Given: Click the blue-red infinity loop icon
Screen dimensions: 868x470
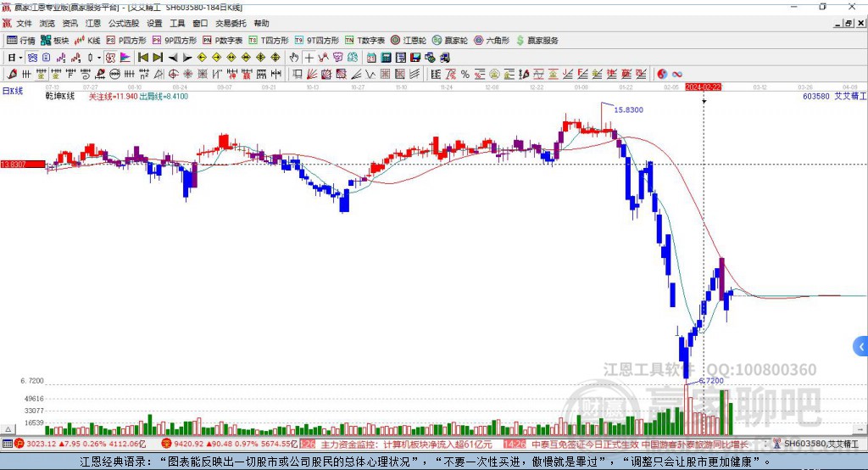Looking at the screenshot, I should coord(677,74).
